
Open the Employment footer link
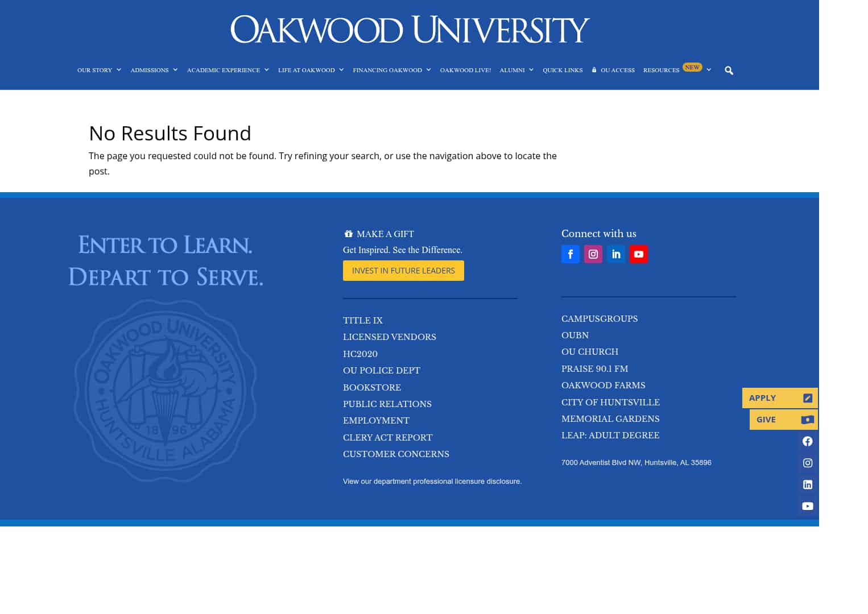click(x=376, y=421)
